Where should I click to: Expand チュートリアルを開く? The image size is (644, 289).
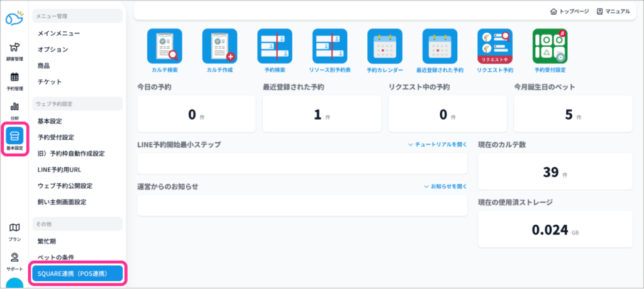click(438, 144)
